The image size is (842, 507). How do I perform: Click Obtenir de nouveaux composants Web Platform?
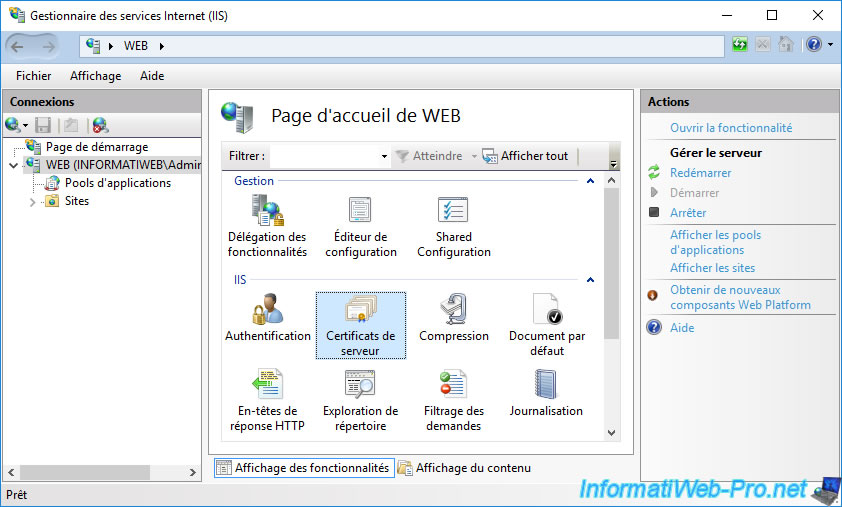pos(740,297)
